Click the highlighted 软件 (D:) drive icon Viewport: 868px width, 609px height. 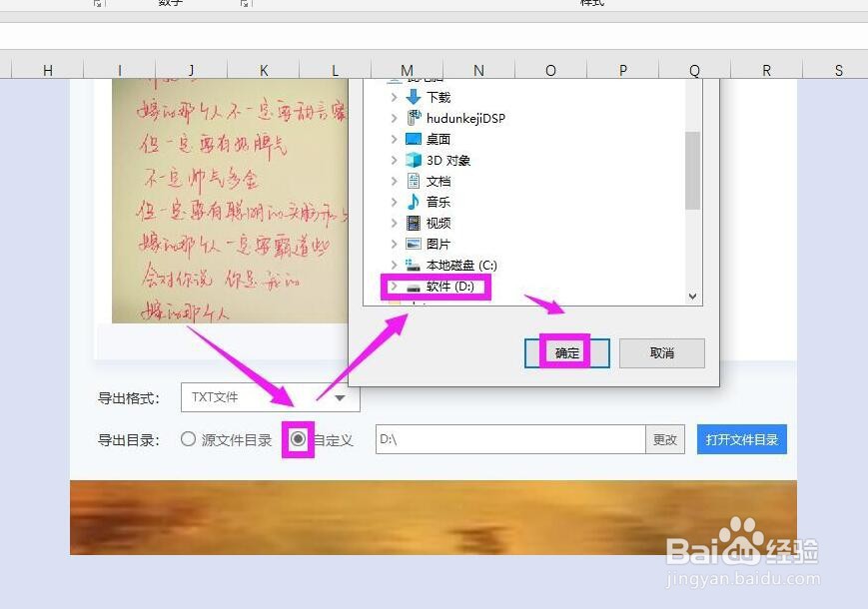[x=414, y=287]
